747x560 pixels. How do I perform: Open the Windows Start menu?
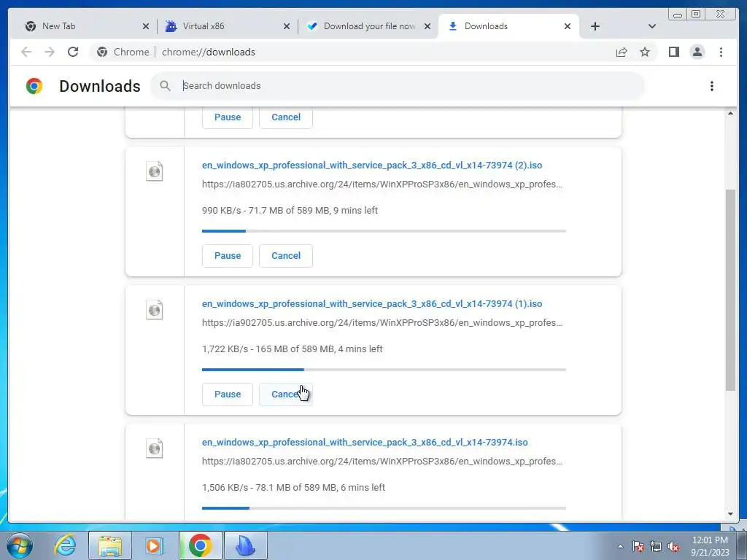(20, 545)
